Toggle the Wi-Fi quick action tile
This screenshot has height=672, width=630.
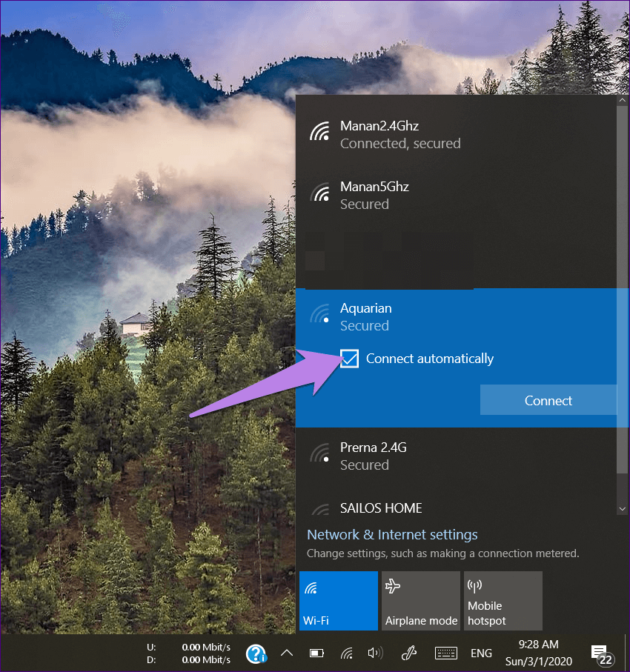(339, 600)
